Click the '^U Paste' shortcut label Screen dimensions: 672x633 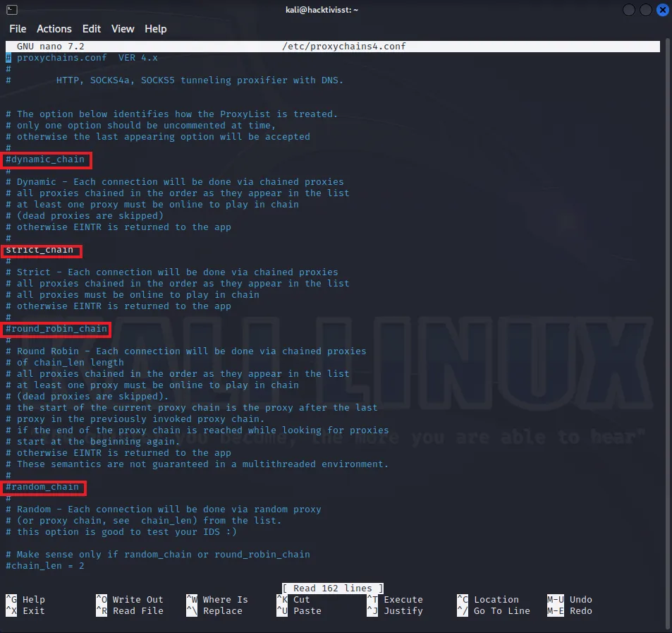click(x=299, y=611)
